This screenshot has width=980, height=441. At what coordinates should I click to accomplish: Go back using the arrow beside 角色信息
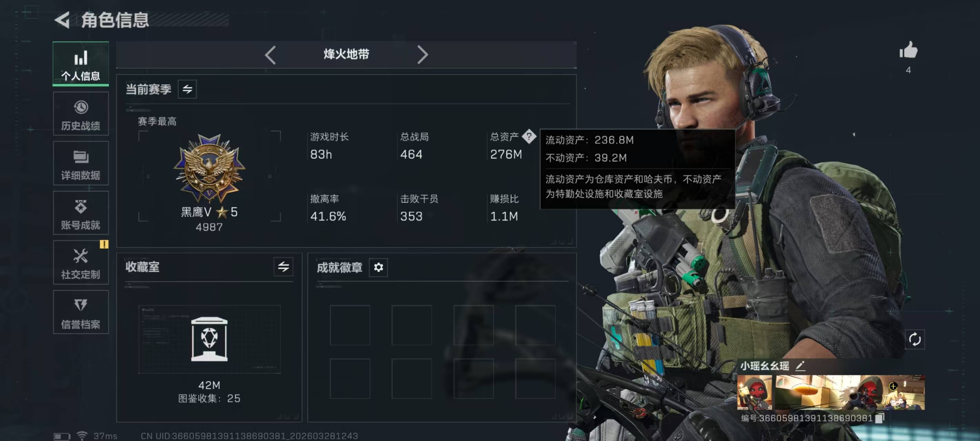click(62, 20)
